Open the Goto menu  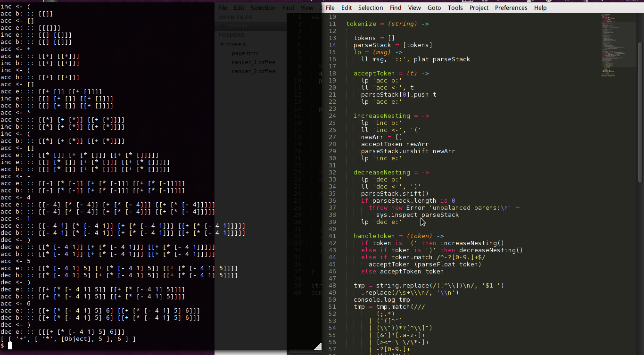434,8
